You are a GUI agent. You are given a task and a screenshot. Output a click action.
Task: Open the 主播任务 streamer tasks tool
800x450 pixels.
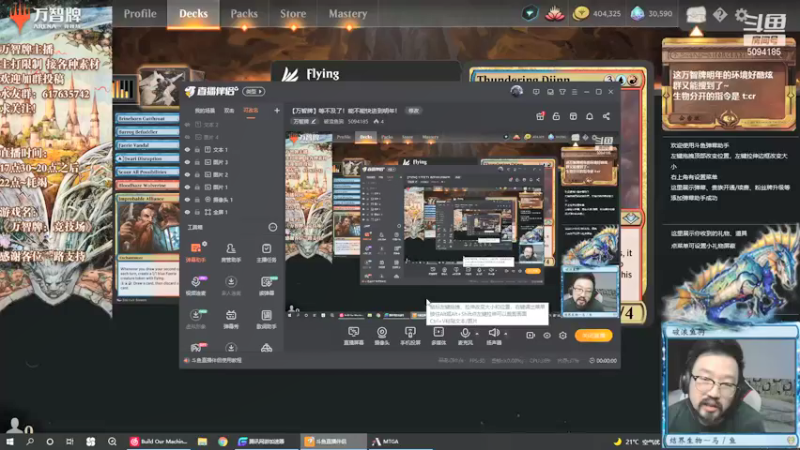[x=266, y=252]
